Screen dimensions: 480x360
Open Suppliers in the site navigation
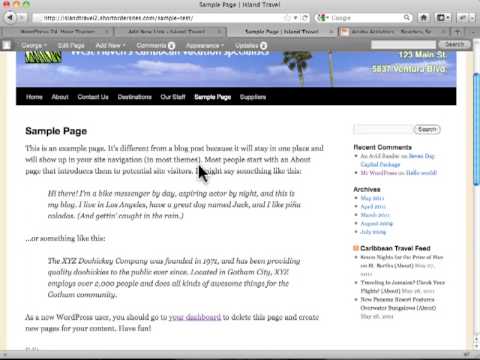253,97
